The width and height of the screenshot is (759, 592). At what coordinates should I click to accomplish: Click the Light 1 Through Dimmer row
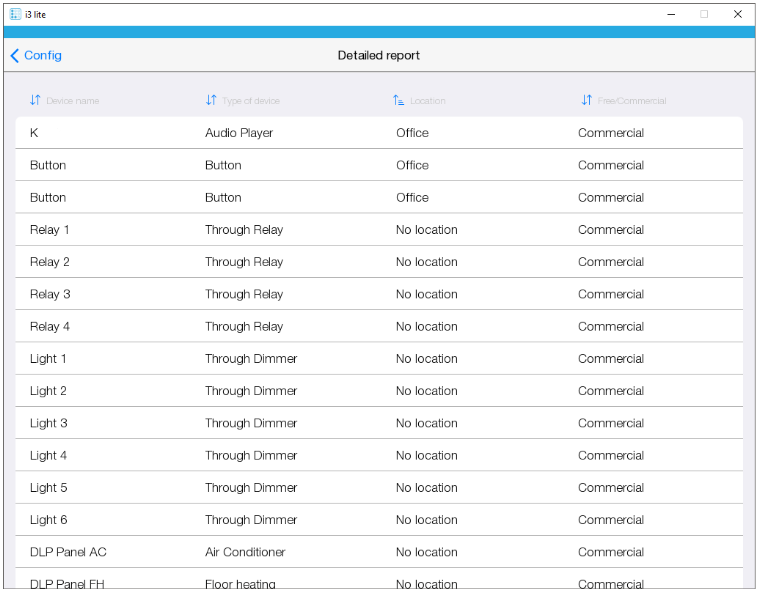click(379, 359)
